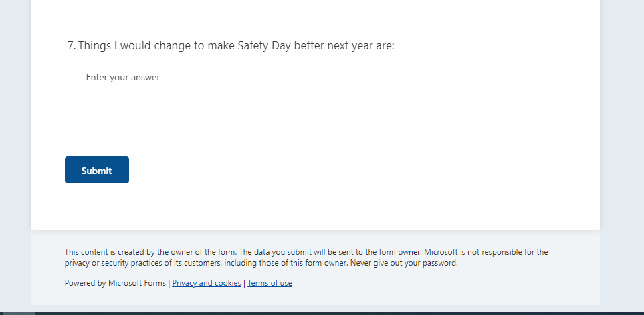Submit the Safety Day feedback form
The image size is (644, 315).
coord(97,170)
